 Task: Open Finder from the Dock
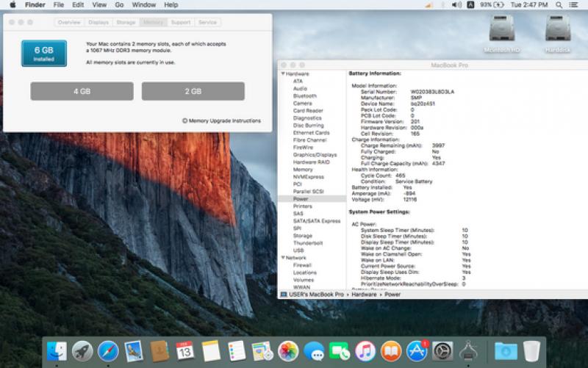[x=57, y=351]
